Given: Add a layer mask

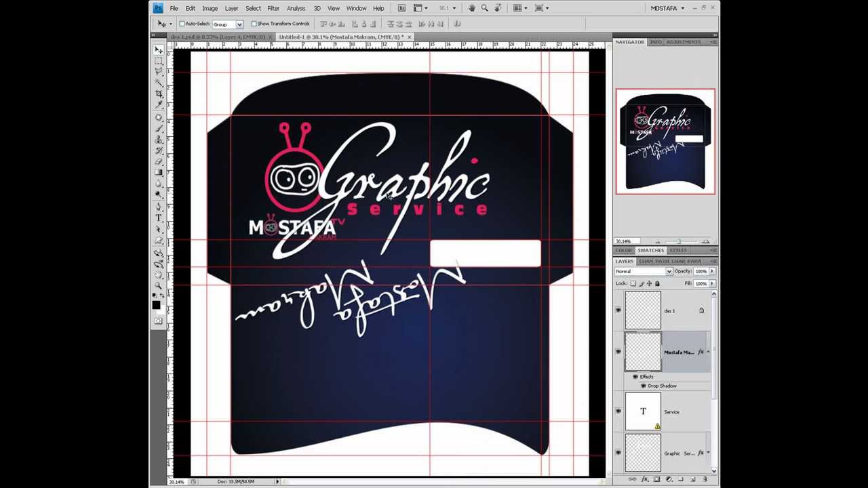Looking at the screenshot, I should (x=656, y=479).
